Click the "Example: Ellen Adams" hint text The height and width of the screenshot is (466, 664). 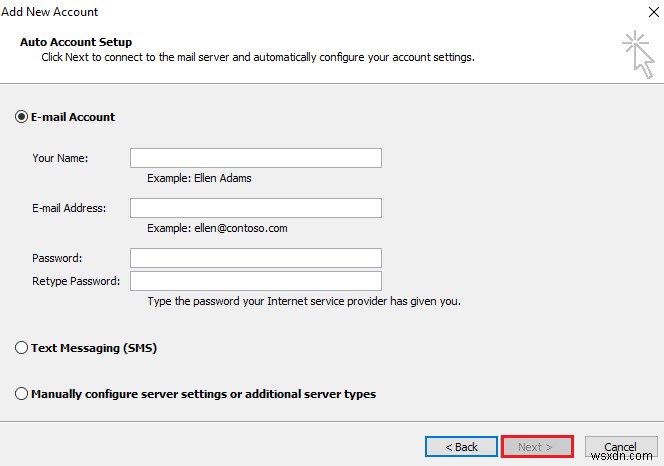tap(199, 178)
